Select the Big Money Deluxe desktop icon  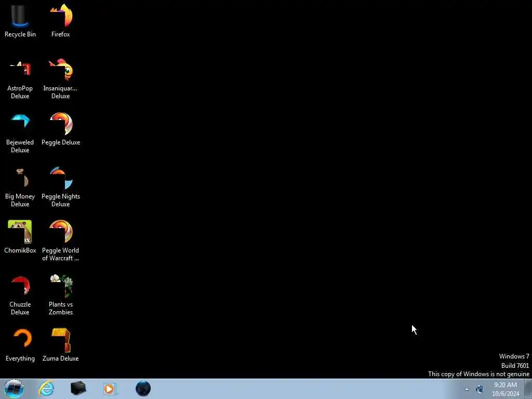pyautogui.click(x=20, y=187)
